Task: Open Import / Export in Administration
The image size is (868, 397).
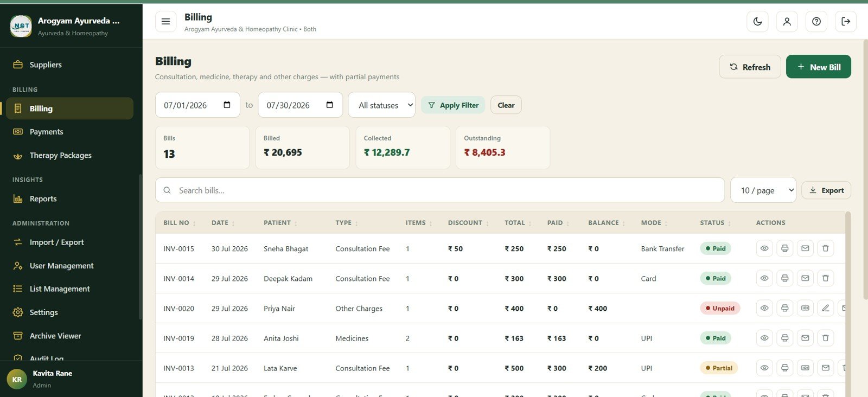Action: (69, 242)
